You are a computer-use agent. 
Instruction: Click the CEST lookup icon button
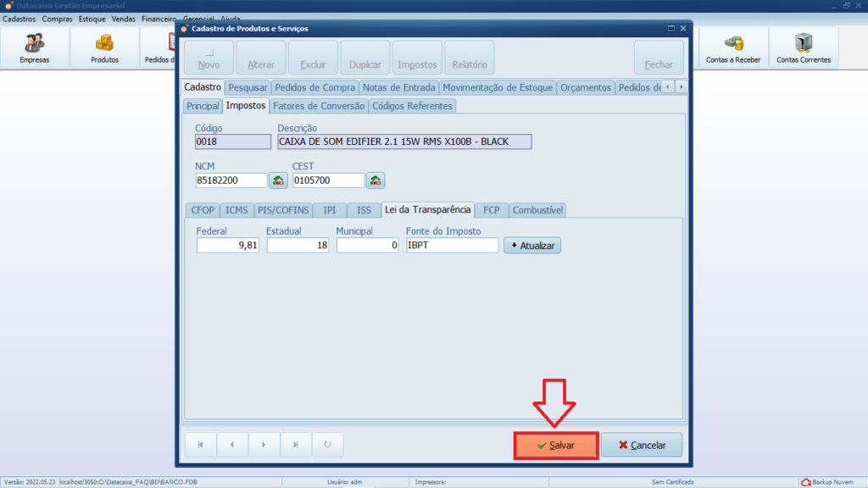(x=376, y=180)
